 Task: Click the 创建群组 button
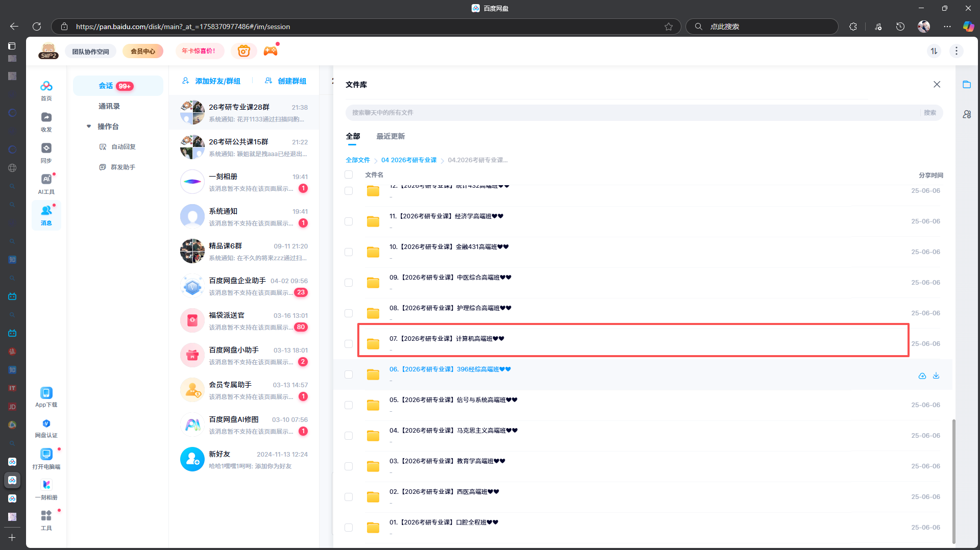[286, 81]
